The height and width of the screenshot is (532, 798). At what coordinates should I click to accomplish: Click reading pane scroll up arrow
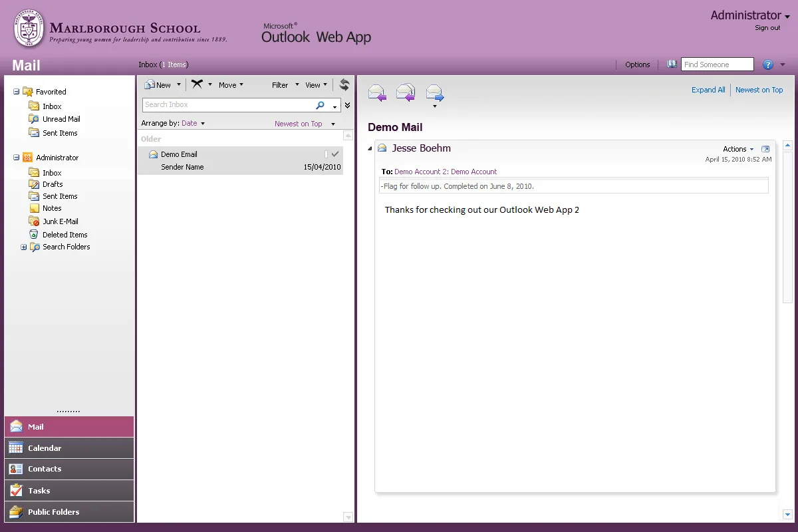tap(787, 145)
